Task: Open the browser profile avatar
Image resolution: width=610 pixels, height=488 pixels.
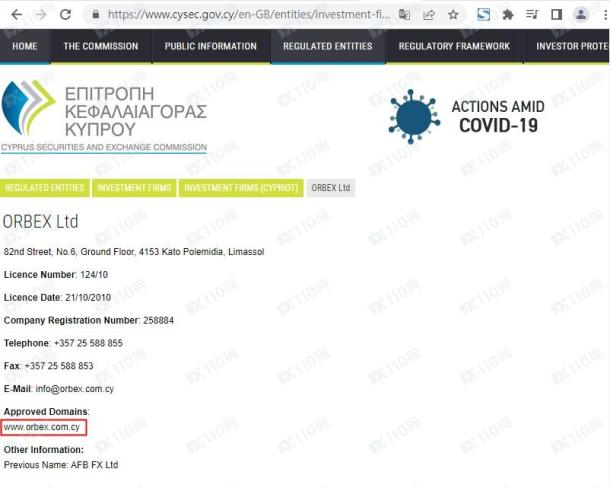Action: click(x=581, y=15)
